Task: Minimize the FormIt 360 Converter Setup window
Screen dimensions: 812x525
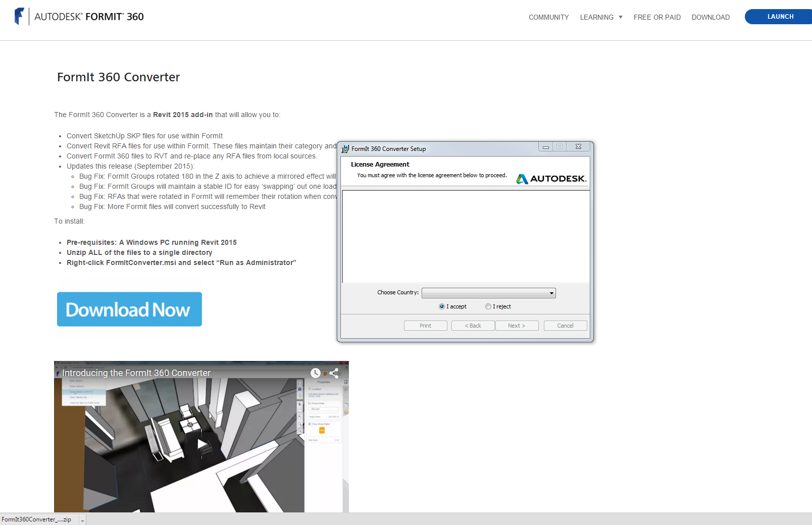Action: 546,147
